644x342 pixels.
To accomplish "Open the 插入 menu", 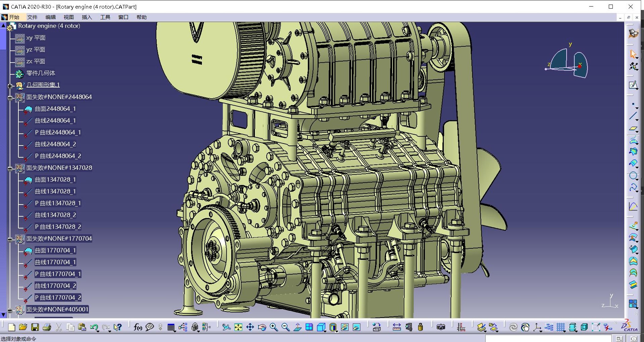I will (x=87, y=17).
